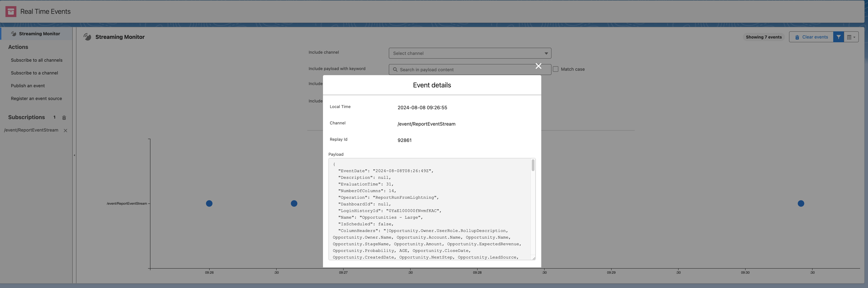Image resolution: width=868 pixels, height=288 pixels.
Task: Delete all subscriptions with trash icon
Action: tap(64, 118)
